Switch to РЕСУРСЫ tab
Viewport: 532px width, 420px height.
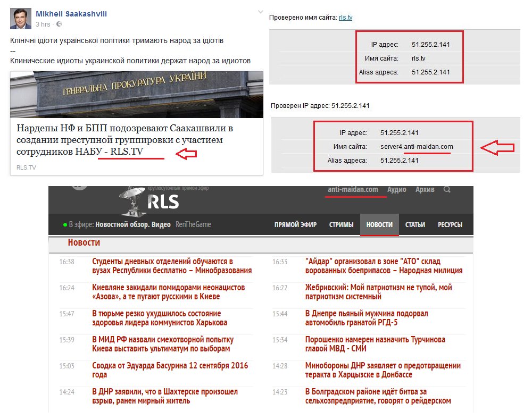point(450,224)
